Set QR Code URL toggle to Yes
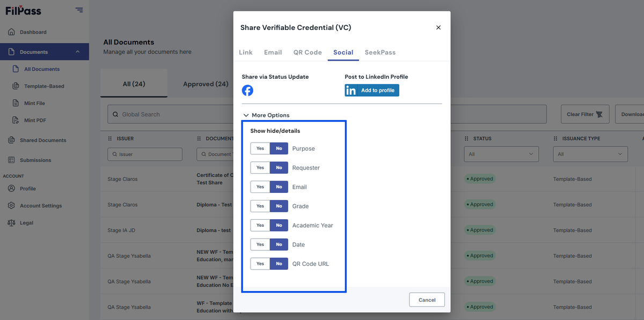This screenshot has width=644, height=320. click(260, 264)
